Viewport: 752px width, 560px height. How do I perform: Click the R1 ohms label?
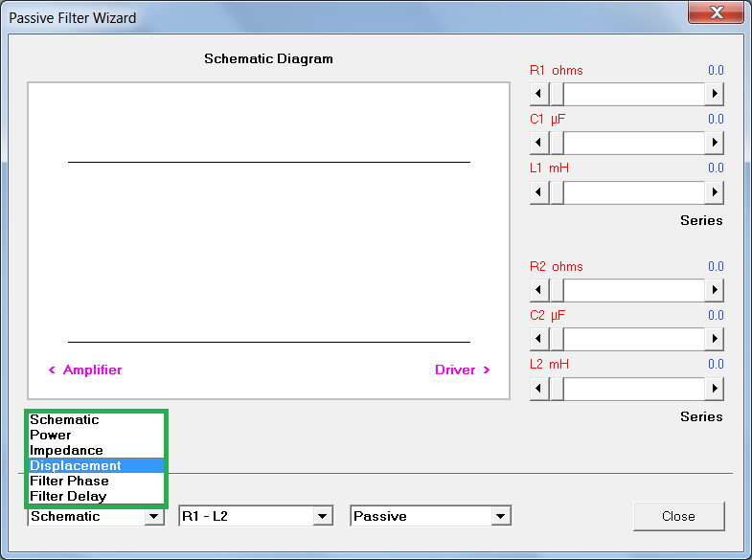tap(557, 71)
